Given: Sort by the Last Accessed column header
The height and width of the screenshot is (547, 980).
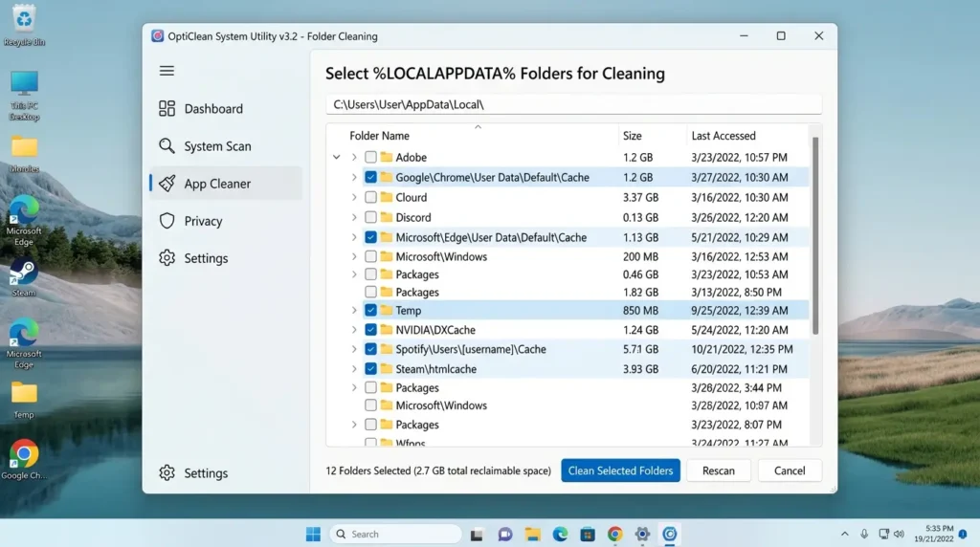Looking at the screenshot, I should [x=724, y=136].
